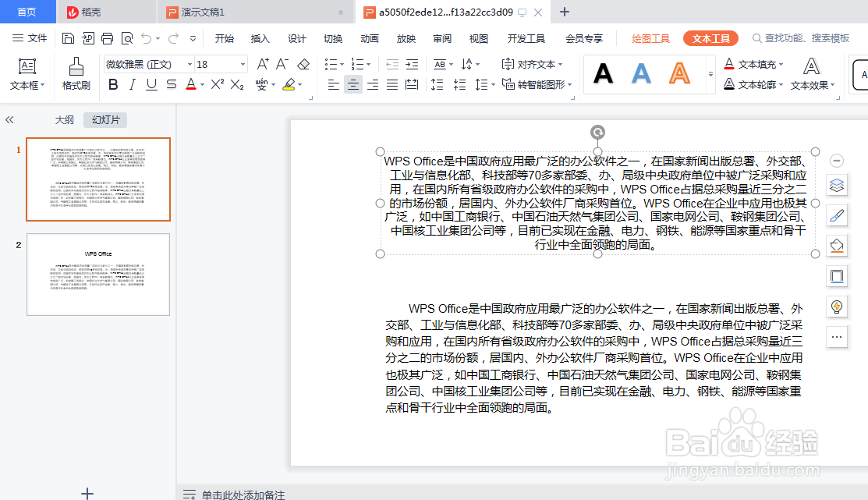The width and height of the screenshot is (868, 500).
Task: Clear formatting with the eraser icon
Action: (303, 64)
